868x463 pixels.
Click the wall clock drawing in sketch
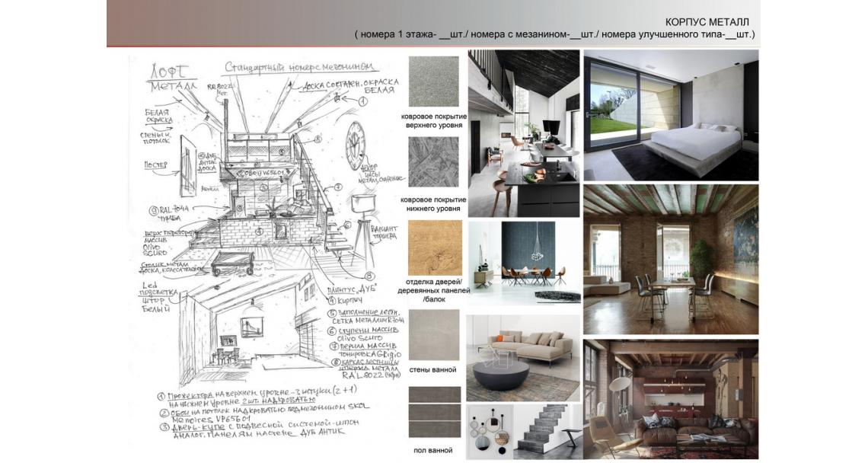[356, 145]
